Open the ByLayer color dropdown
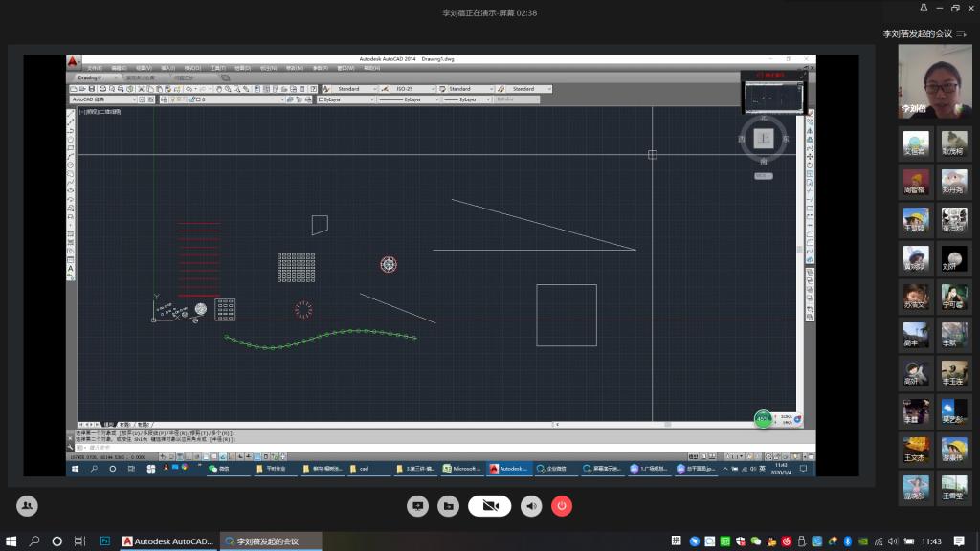This screenshot has width=980, height=551. (345, 99)
